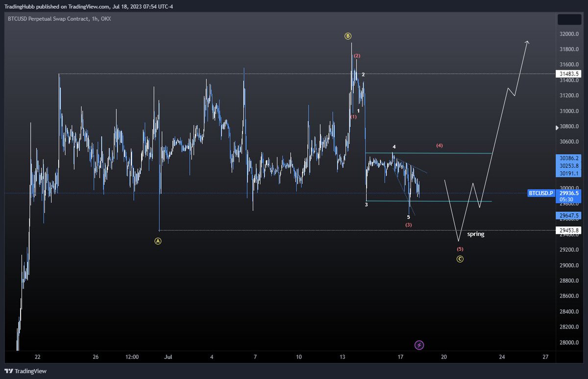
Task: Click the 27 date on time axis
Action: (545, 357)
